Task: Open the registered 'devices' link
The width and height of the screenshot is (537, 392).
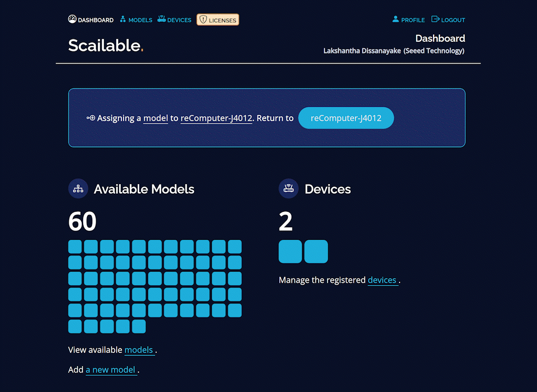Action: (383, 280)
